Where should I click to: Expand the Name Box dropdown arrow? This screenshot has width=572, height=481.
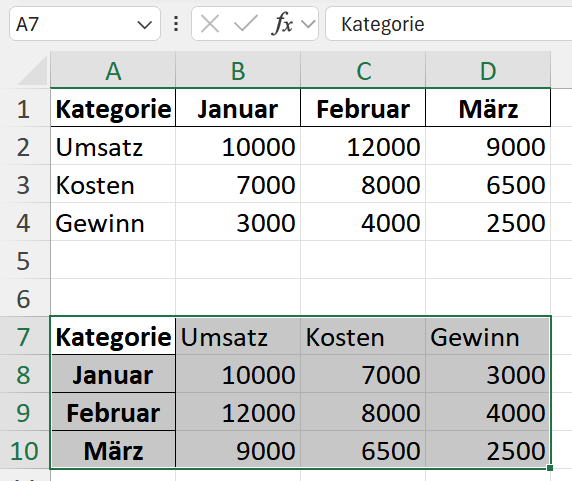tap(144, 25)
